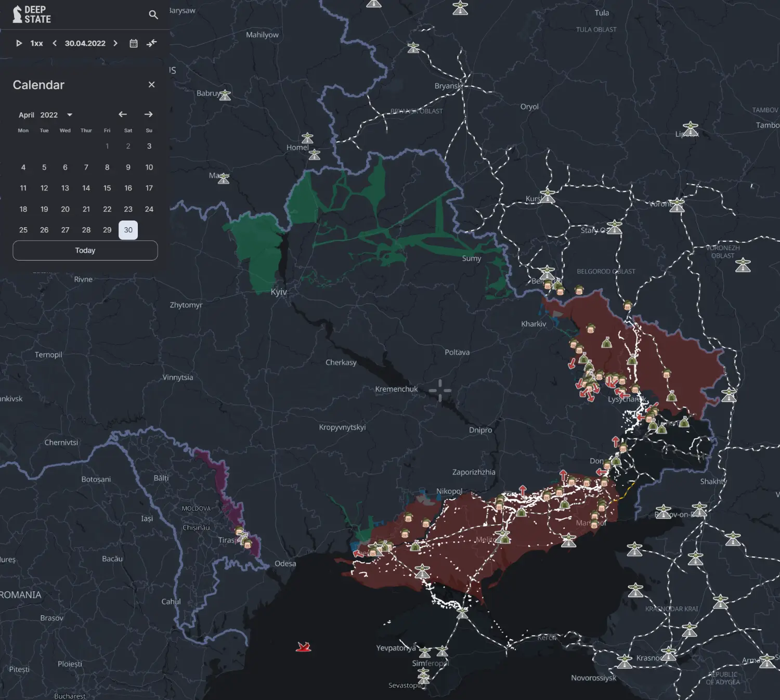Toggle the calendar icon in the toolbar
780x700 pixels.
134,43
